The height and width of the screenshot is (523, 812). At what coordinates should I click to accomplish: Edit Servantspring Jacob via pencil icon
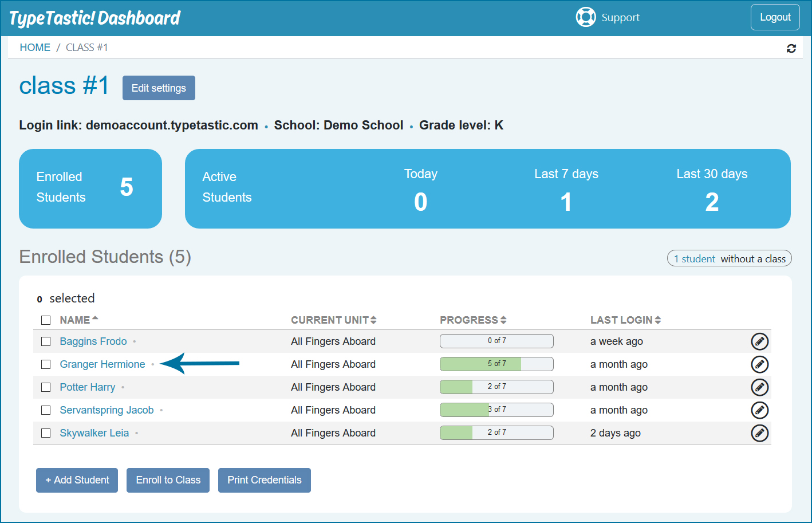coord(759,410)
